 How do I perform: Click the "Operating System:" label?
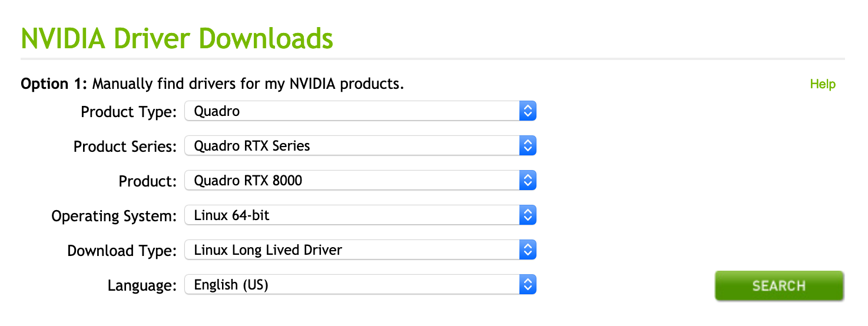(x=114, y=217)
